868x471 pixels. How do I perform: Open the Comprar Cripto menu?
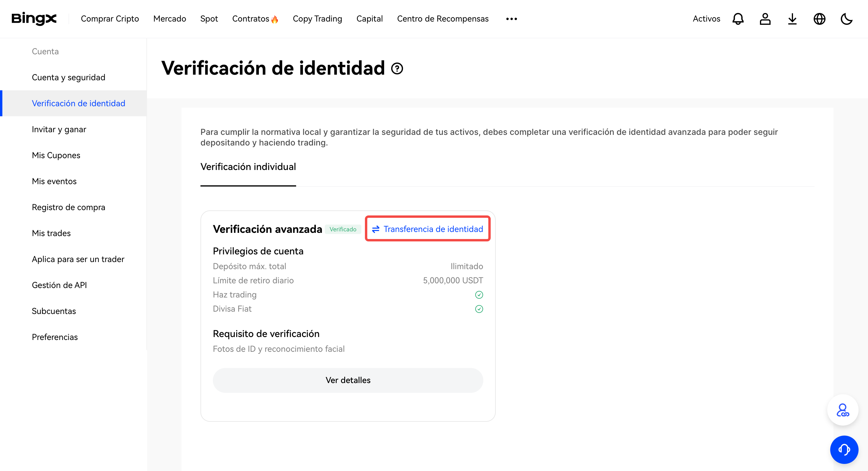pyautogui.click(x=110, y=19)
